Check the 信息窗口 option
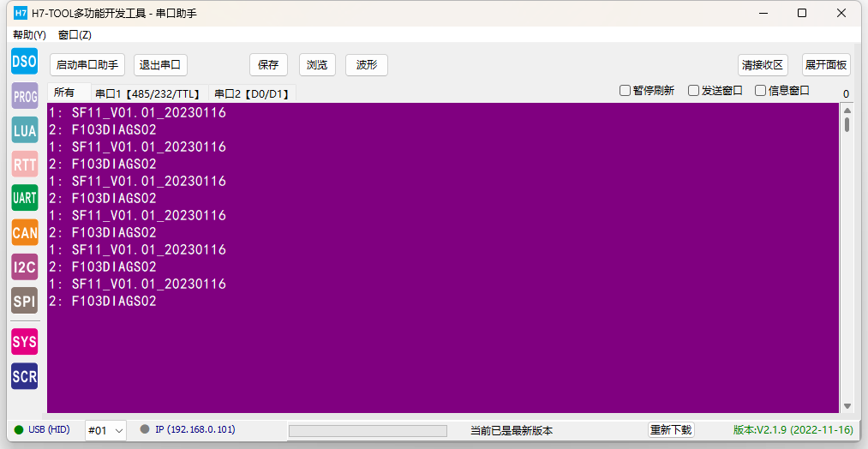 pos(761,91)
